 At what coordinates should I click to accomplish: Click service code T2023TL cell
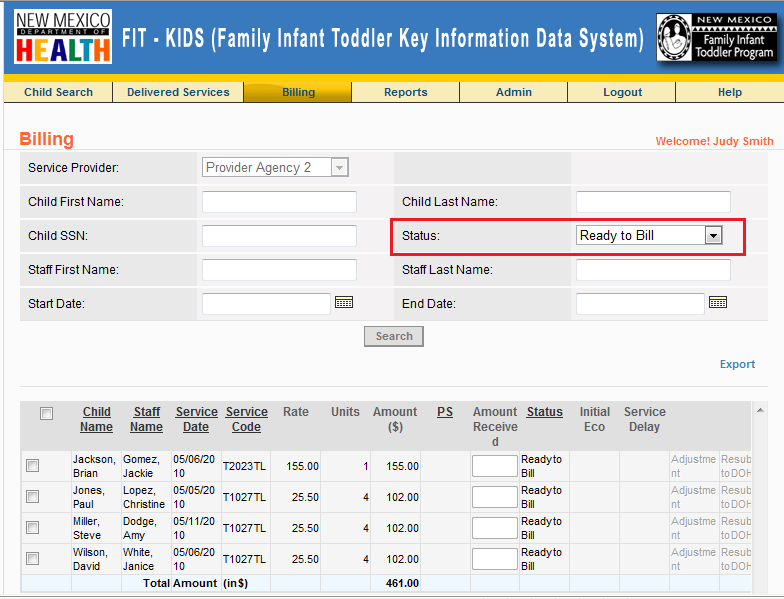[244, 466]
